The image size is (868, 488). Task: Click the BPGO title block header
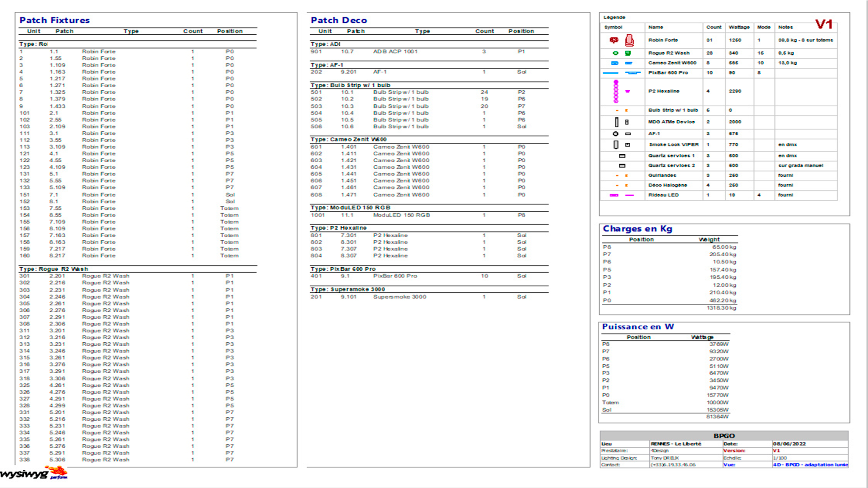click(x=724, y=435)
